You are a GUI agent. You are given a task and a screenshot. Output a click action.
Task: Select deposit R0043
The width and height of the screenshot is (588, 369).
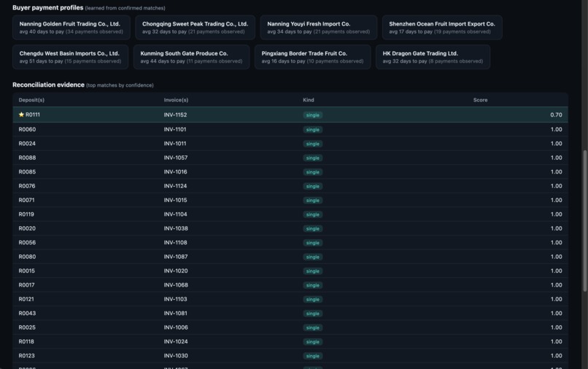tap(27, 314)
